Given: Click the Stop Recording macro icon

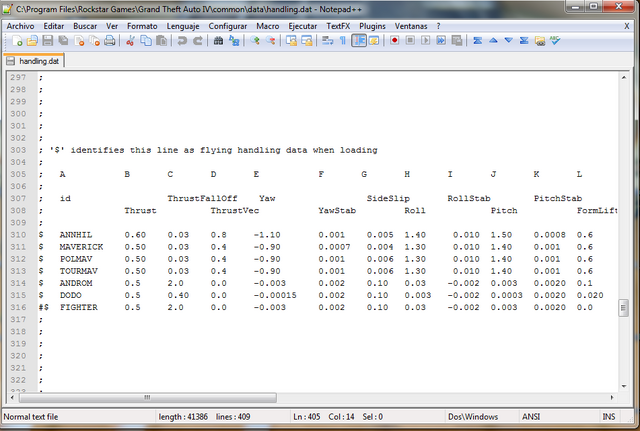Looking at the screenshot, I should point(410,40).
